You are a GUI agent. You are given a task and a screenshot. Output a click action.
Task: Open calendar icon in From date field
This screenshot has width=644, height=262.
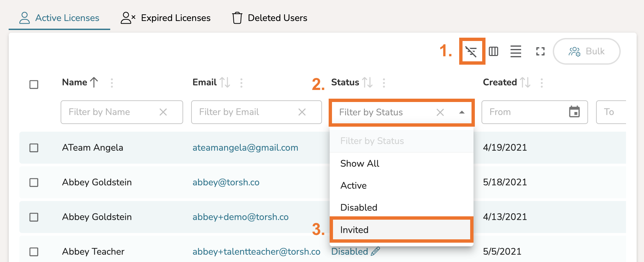574,112
